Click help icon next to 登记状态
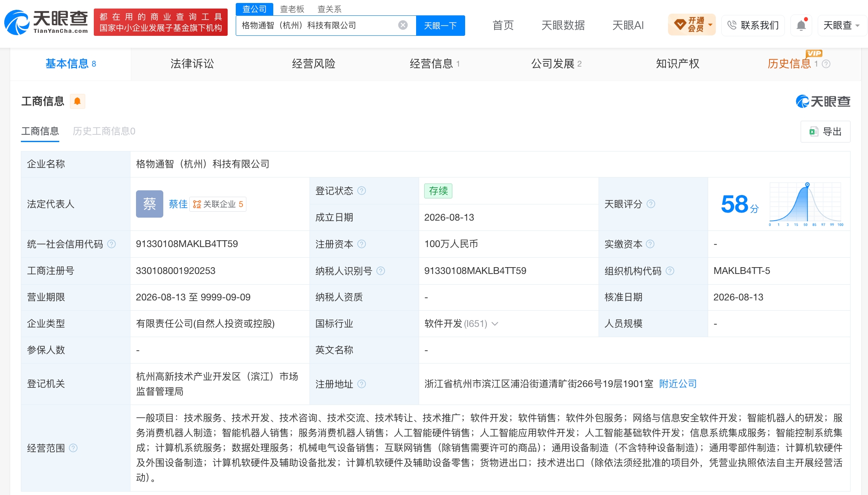868x495 pixels. (362, 191)
